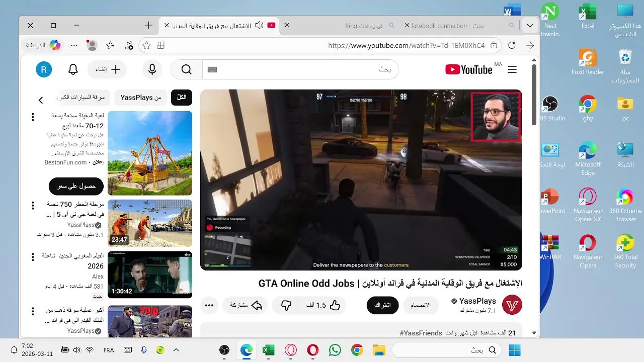Screen dimensions: 644x362
Task: Open Foxit Reader desktop icon
Action: pyautogui.click(x=588, y=62)
